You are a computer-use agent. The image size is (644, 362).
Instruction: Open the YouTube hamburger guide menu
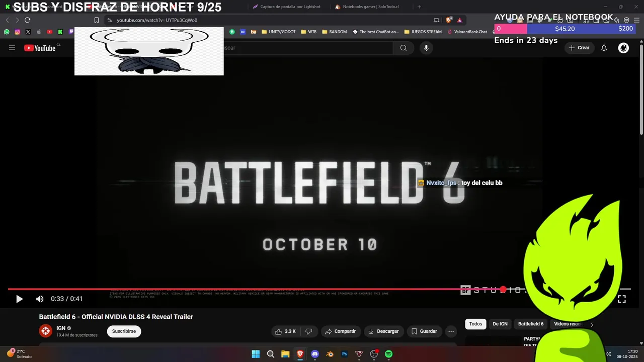12,48
